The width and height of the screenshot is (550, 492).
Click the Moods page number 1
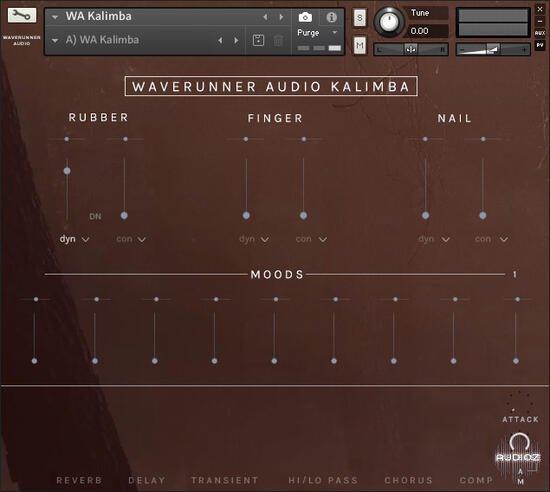point(515,275)
